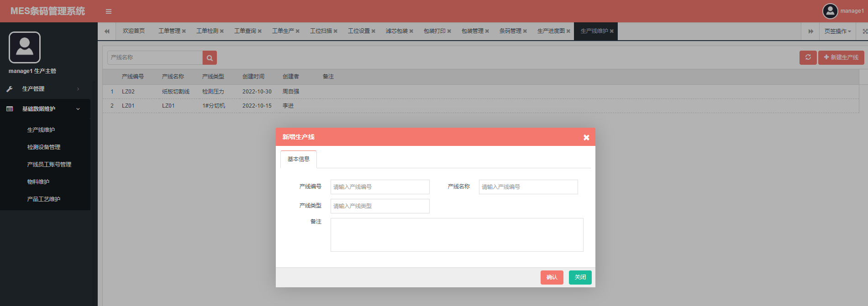Click the 创建时间 column header
The height and width of the screenshot is (306, 868).
(x=253, y=77)
